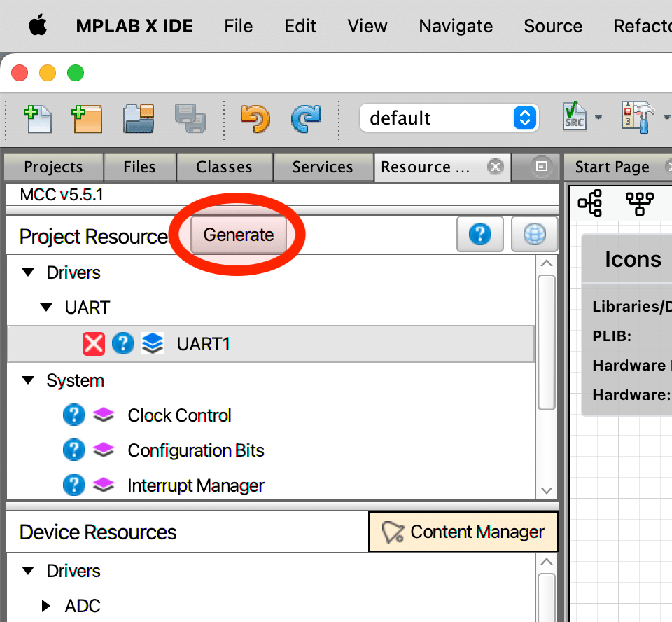
Task: Open the SRC icon dropdown arrow
Action: (x=598, y=117)
